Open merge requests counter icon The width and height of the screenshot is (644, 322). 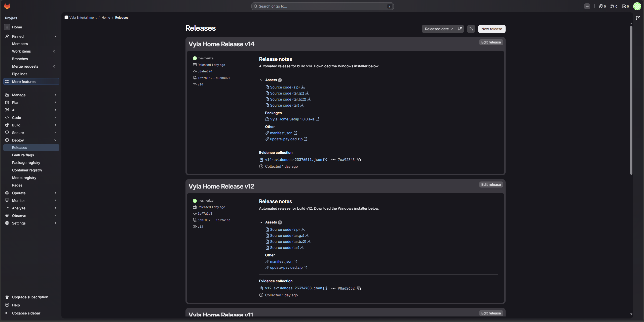(x=614, y=6)
